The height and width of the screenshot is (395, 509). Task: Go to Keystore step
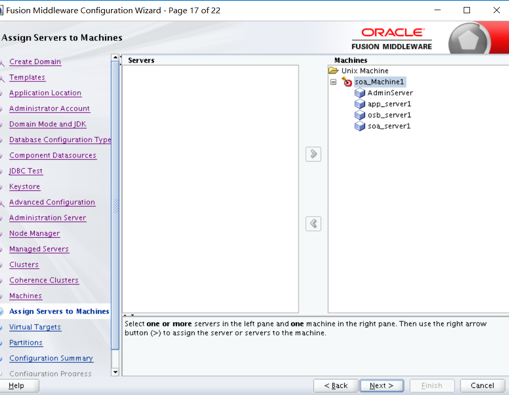pyautogui.click(x=25, y=187)
